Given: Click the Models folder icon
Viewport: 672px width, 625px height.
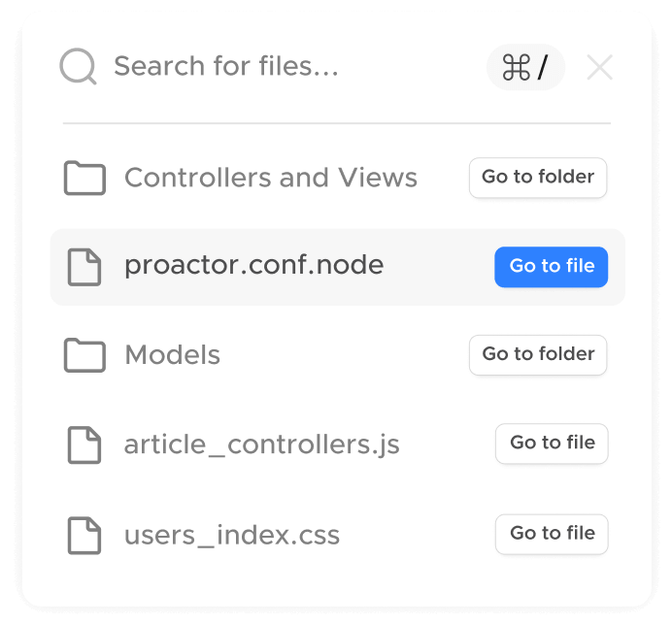Looking at the screenshot, I should [x=84, y=356].
